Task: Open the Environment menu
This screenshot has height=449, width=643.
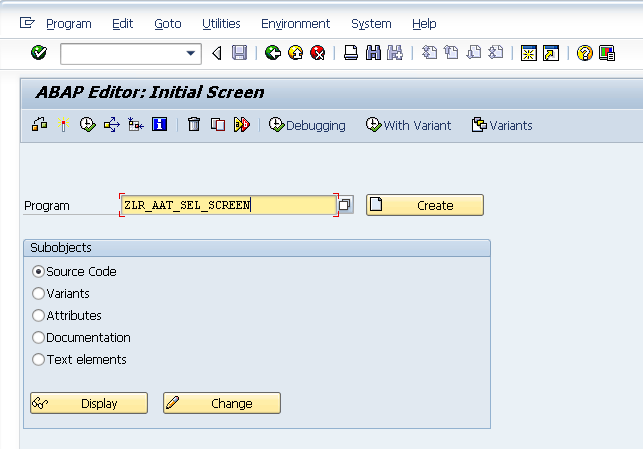Action: 295,24
